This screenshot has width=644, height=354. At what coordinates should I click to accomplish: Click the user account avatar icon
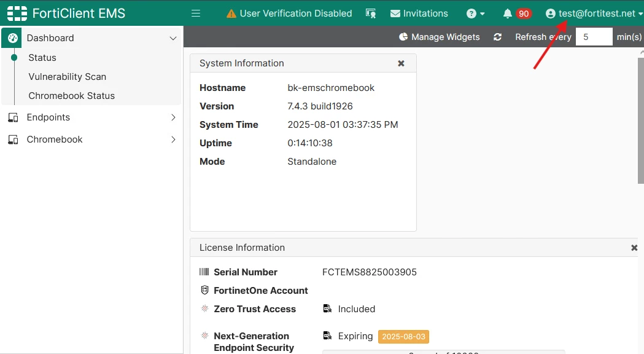pyautogui.click(x=550, y=14)
